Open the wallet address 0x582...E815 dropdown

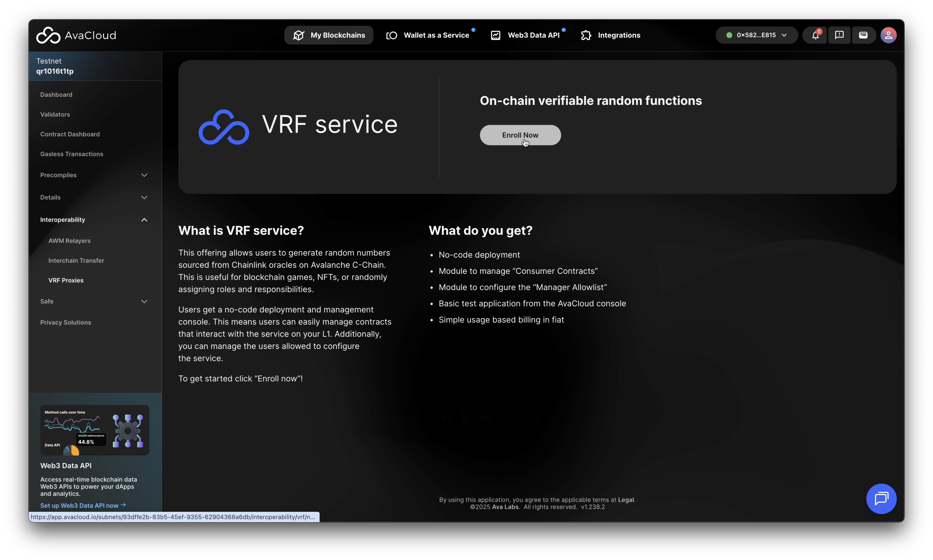pyautogui.click(x=756, y=35)
